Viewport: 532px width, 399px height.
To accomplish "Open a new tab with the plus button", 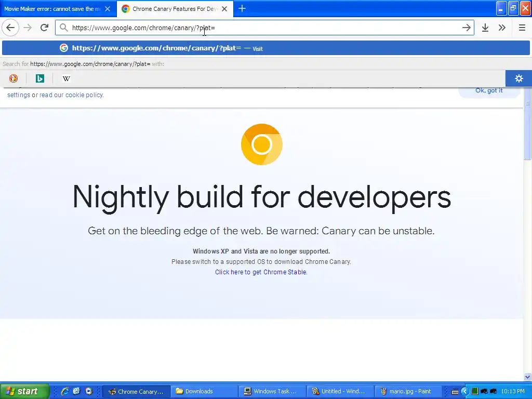I will (242, 8).
